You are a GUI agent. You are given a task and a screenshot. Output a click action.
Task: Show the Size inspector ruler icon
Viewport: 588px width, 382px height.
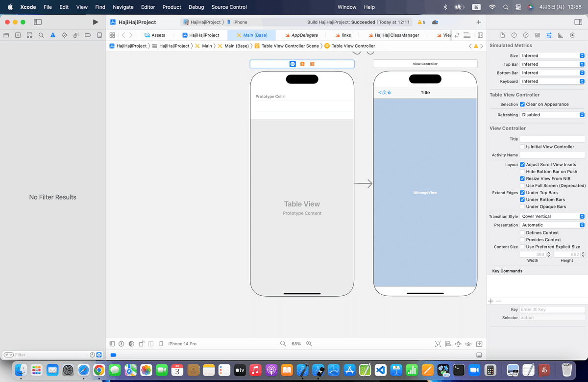pos(561,35)
